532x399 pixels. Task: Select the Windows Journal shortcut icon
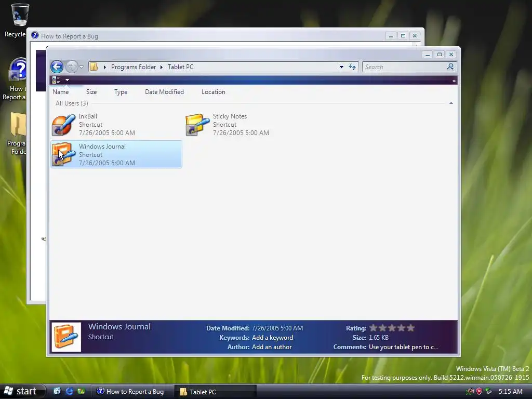(x=63, y=154)
